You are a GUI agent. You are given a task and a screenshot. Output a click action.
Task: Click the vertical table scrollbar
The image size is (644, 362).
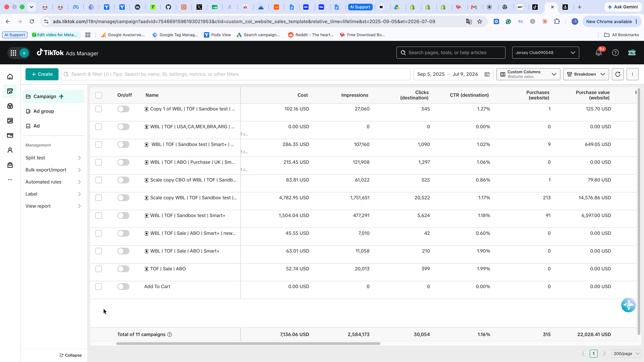point(639,211)
